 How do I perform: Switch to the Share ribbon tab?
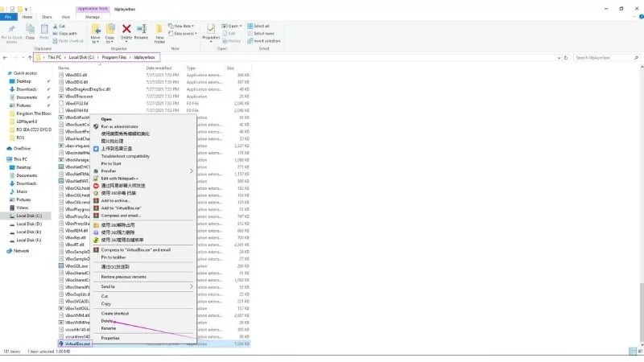(x=47, y=17)
